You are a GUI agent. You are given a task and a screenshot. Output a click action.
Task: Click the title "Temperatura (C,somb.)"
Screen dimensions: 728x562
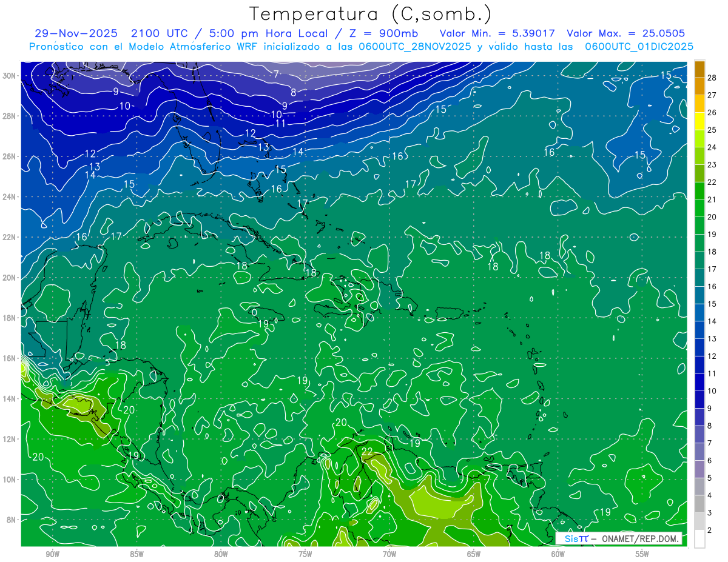[x=371, y=14]
